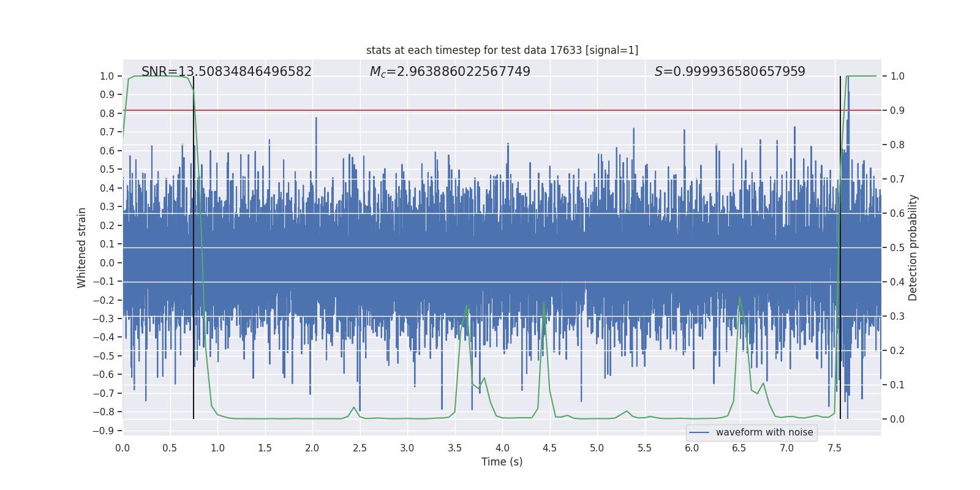Click the 'Whitened strain' y-axis label
980x490 pixels.
[82, 247]
